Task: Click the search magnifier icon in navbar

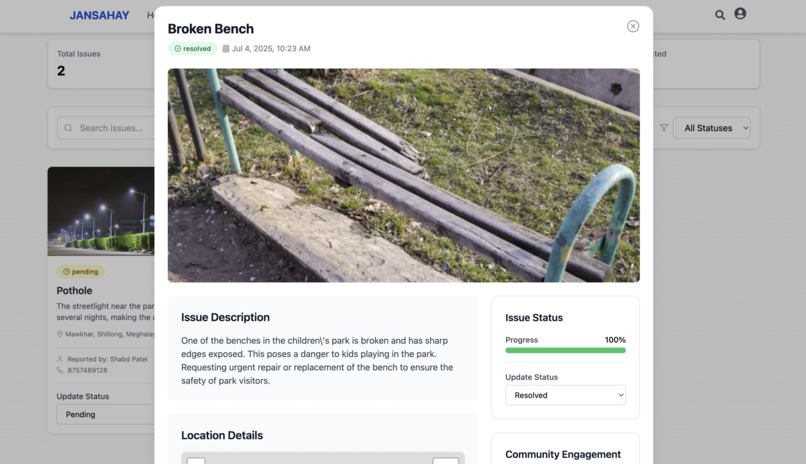Action: point(720,15)
